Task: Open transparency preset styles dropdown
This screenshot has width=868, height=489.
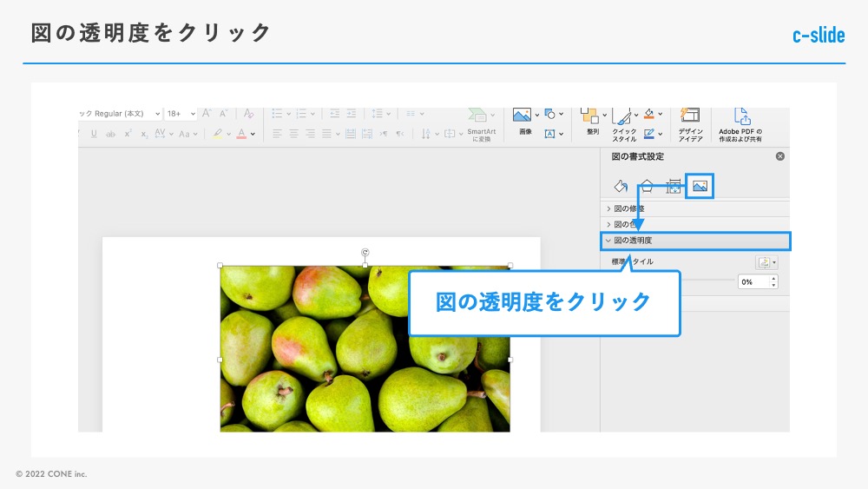Action: pyautogui.click(x=766, y=262)
